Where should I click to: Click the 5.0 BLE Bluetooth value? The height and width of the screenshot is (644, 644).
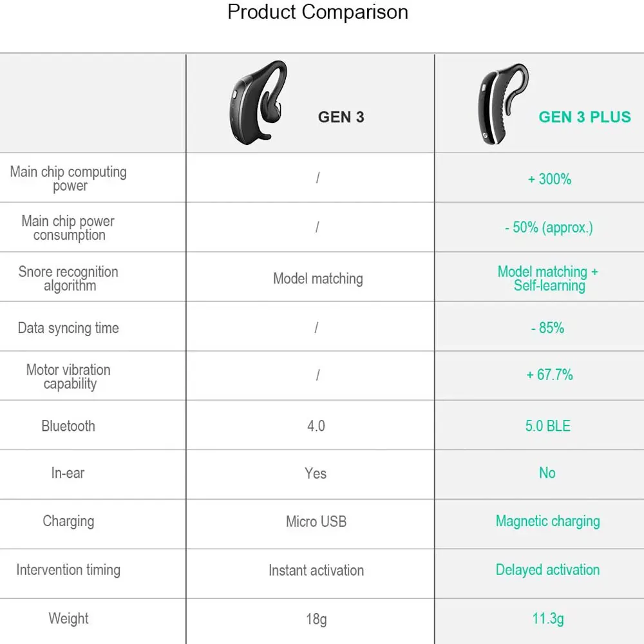(x=547, y=426)
